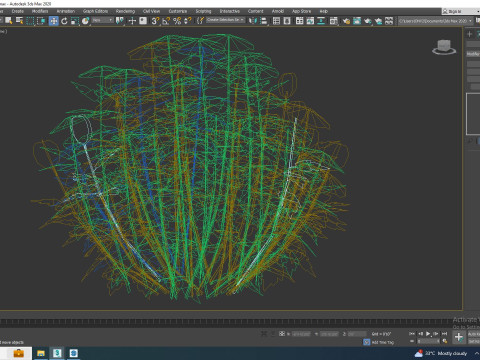Open the Content menu
This screenshot has height=360, width=480.
[256, 11]
